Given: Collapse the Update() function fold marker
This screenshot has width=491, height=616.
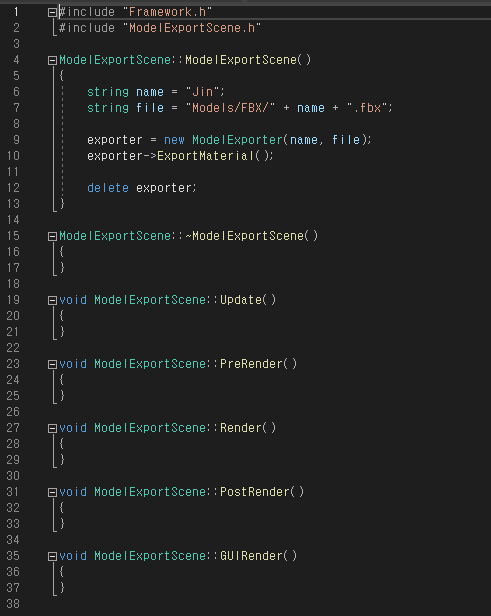Looking at the screenshot, I should coord(52,301).
